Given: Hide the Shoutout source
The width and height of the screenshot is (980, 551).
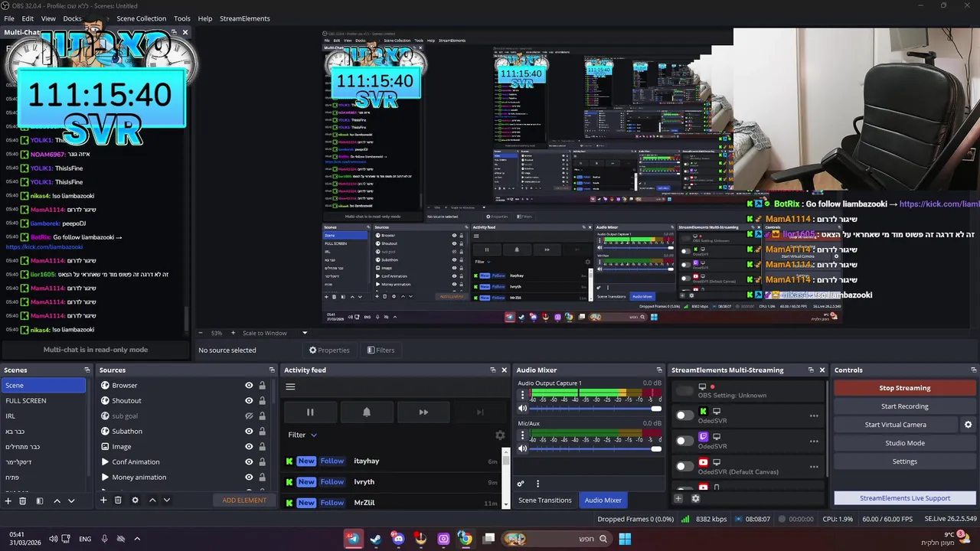Looking at the screenshot, I should pyautogui.click(x=249, y=401).
